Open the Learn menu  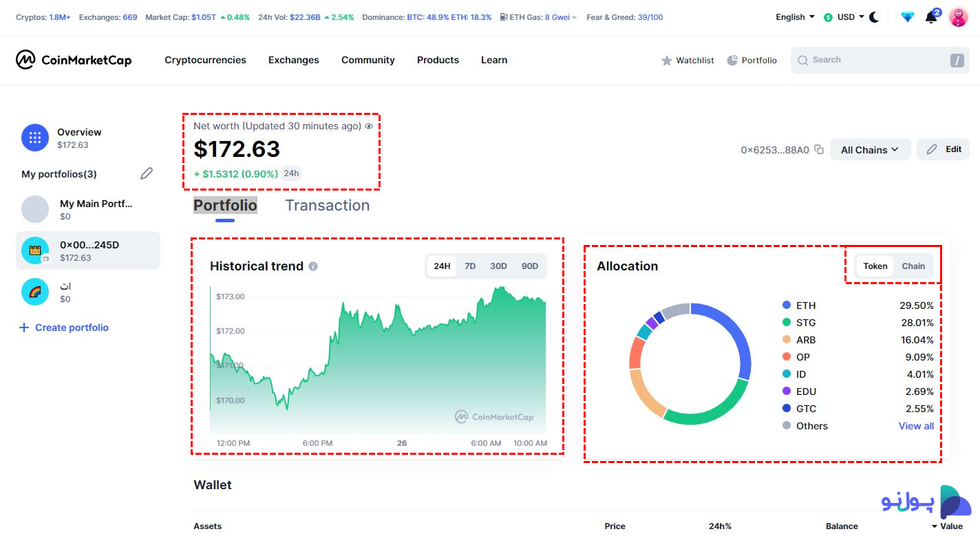494,60
